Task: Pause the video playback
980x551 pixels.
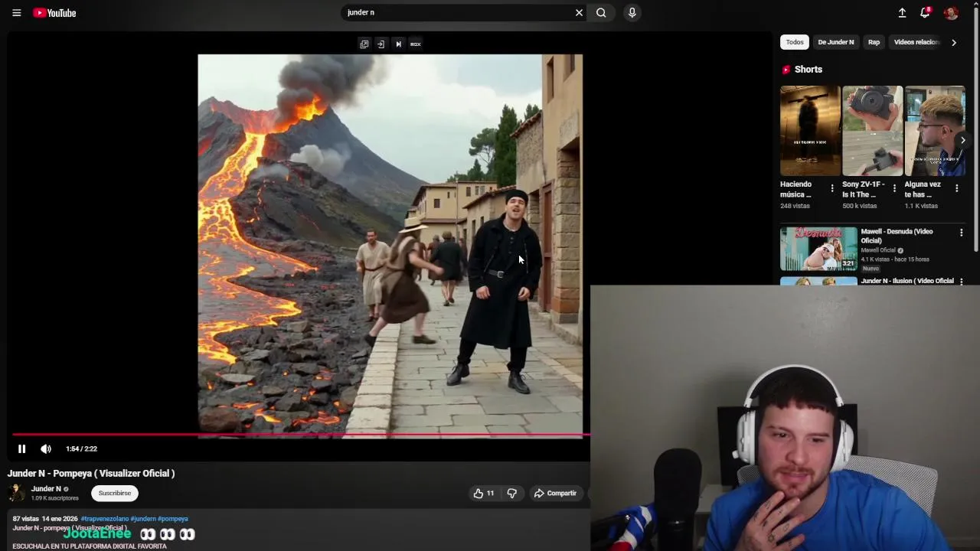Action: click(21, 449)
